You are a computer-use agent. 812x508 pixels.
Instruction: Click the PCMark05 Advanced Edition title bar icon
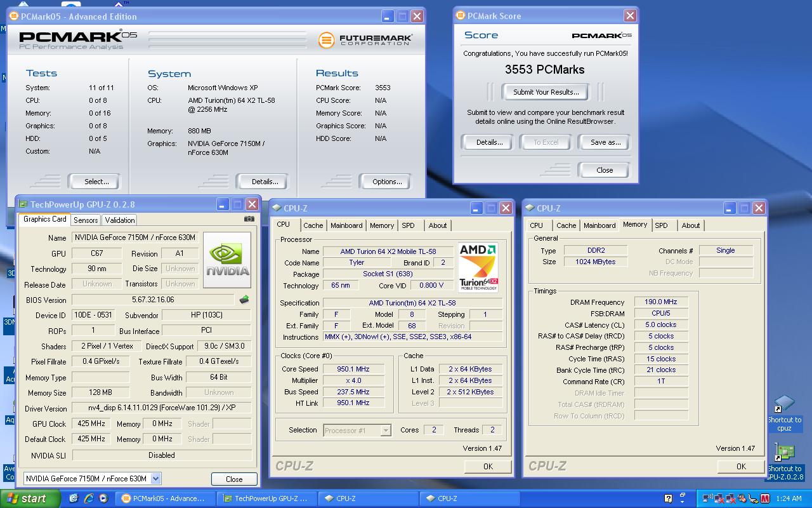14,17
